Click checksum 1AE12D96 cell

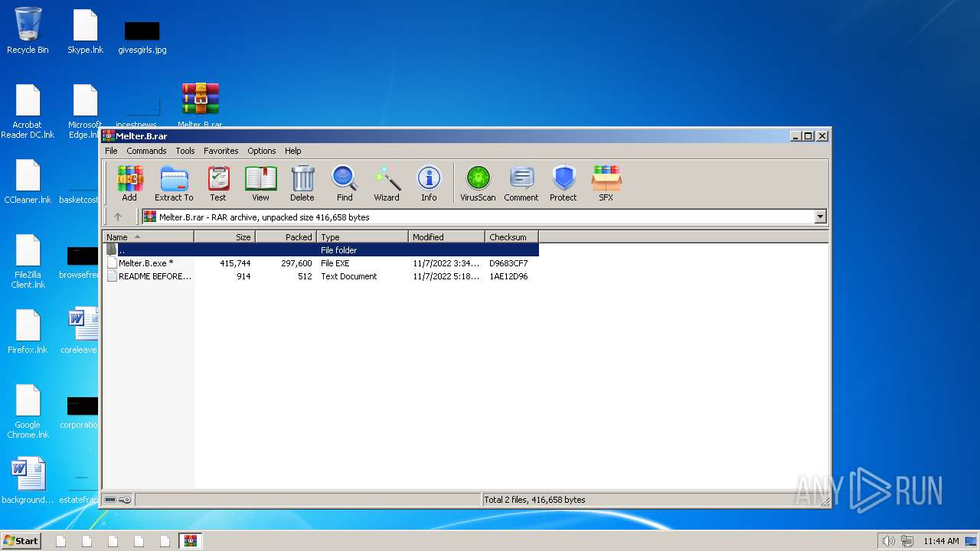click(508, 276)
